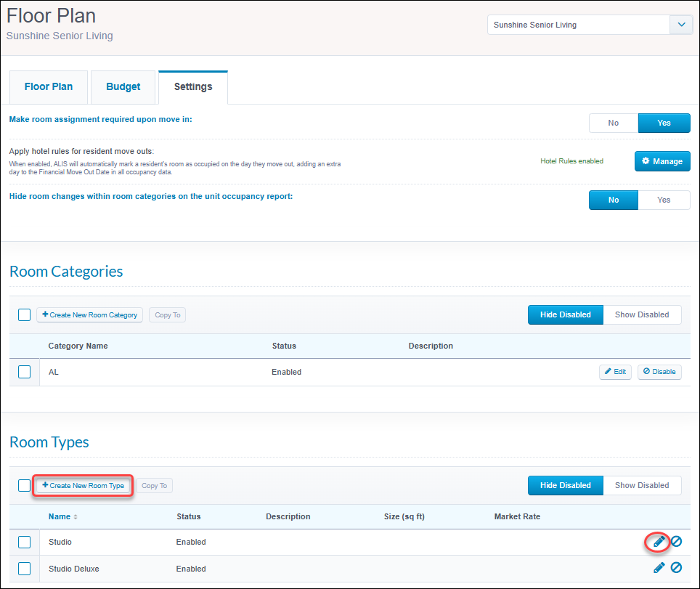
Task: Click Enabled status in AL row
Action: coord(286,372)
